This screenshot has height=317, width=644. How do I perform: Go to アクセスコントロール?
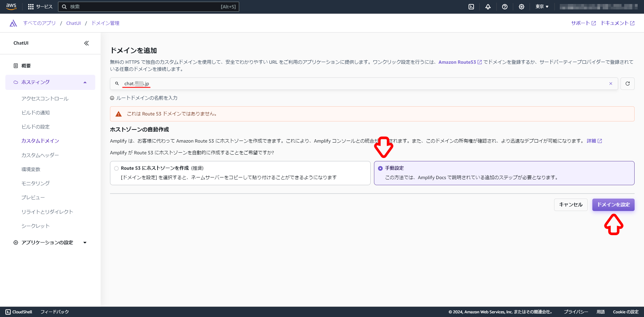click(x=45, y=99)
